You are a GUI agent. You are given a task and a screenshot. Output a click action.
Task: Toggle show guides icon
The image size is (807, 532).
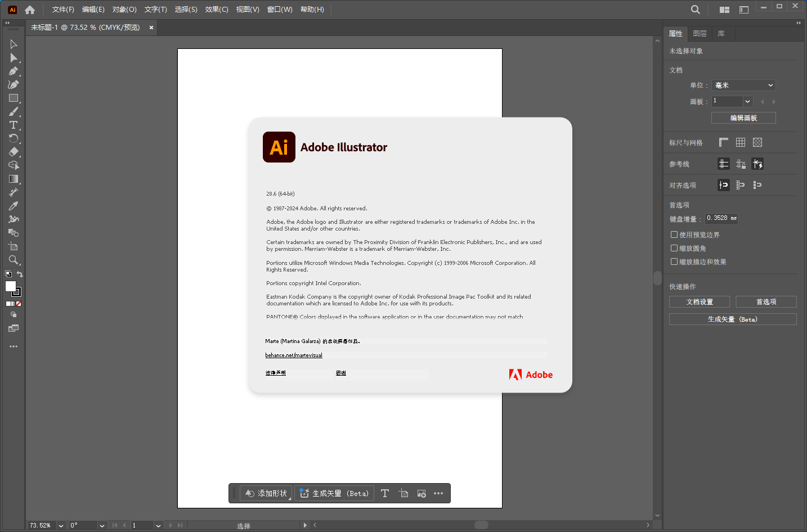click(x=724, y=164)
